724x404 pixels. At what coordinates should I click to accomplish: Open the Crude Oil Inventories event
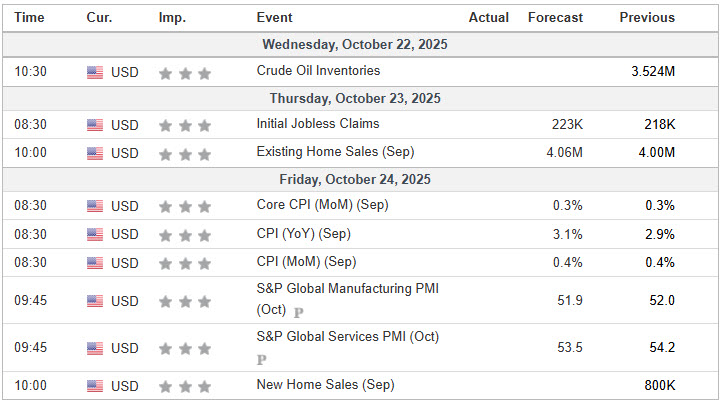coord(318,71)
